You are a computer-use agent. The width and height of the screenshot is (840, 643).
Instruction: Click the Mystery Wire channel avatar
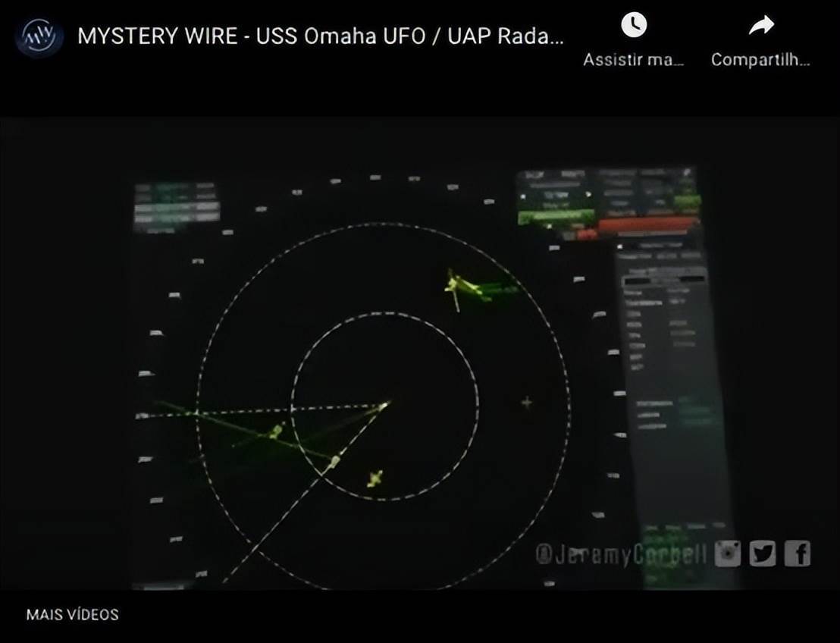point(39,36)
